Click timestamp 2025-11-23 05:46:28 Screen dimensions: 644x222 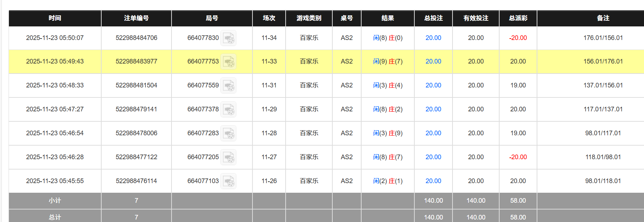coord(55,157)
